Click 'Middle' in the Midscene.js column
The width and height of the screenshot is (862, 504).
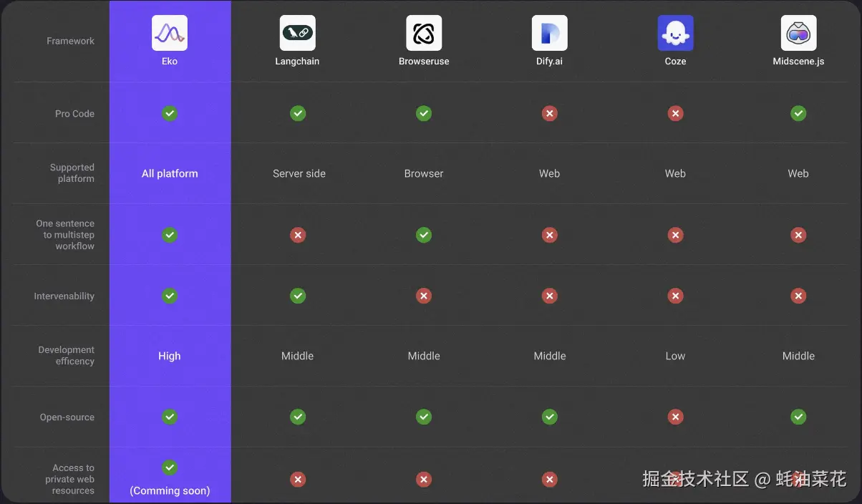[x=799, y=356]
